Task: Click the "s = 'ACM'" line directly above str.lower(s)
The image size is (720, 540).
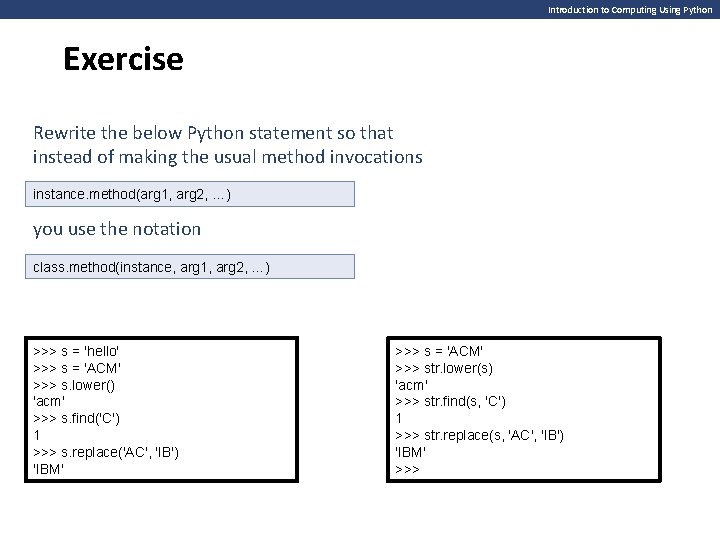Action: (x=439, y=351)
